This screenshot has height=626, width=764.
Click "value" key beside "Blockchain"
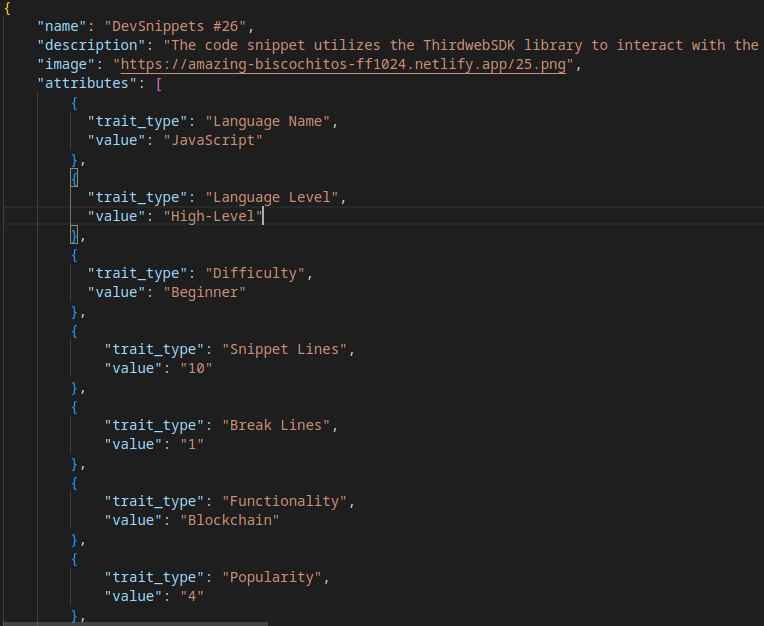[133, 520]
